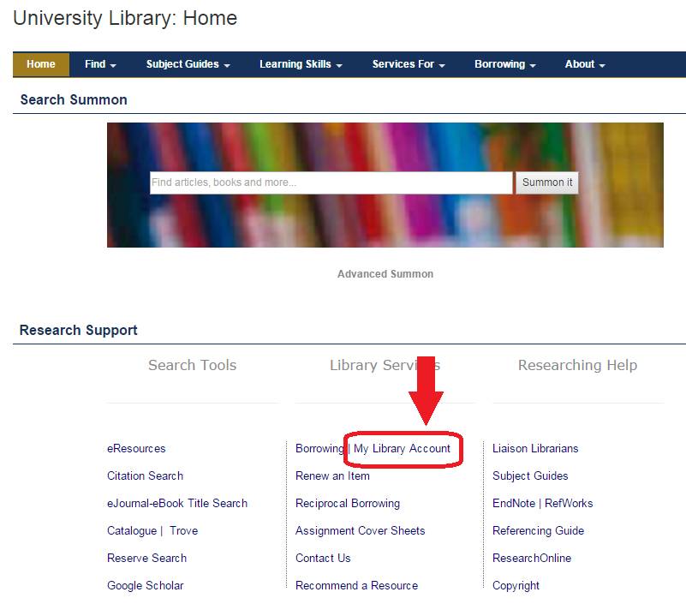Open the Referencing Guide link
Image resolution: width=686 pixels, height=616 pixels.
coord(539,531)
